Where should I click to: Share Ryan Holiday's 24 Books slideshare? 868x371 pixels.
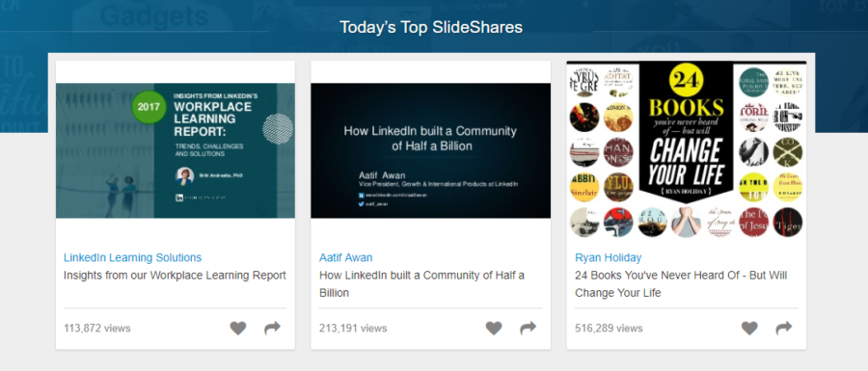[x=784, y=329]
